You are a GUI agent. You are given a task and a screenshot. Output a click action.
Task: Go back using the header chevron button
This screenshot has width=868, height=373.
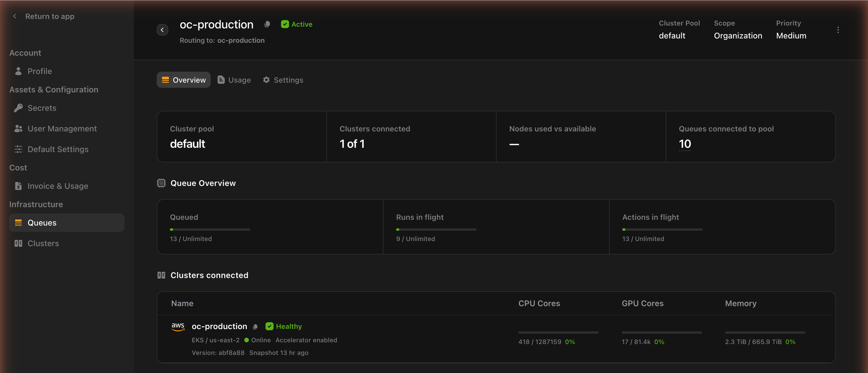(162, 30)
